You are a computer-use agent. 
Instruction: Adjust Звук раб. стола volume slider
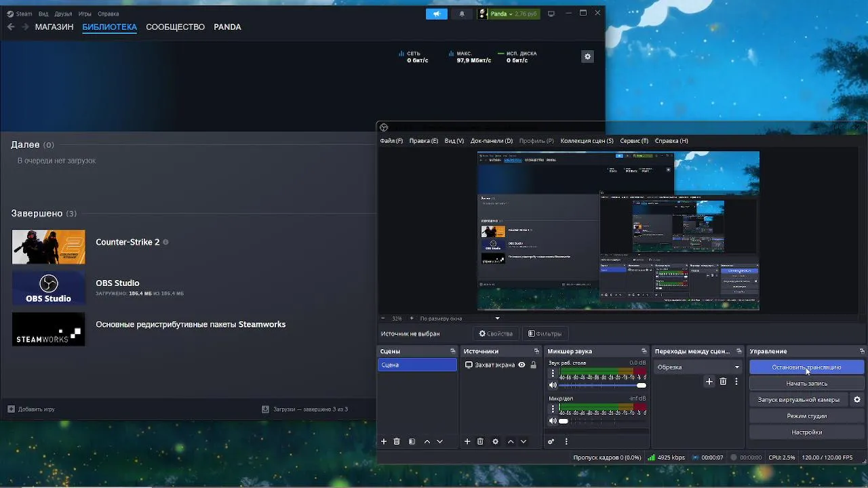[x=602, y=385]
